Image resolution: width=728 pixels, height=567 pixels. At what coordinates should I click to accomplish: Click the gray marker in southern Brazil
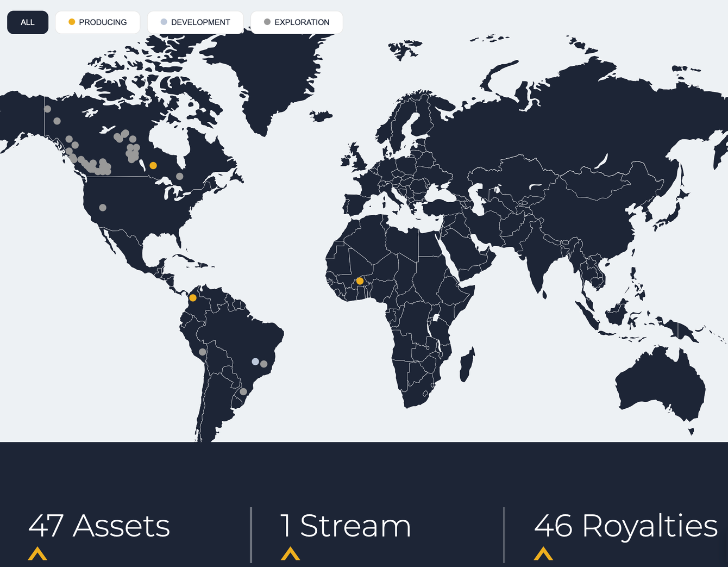click(243, 392)
